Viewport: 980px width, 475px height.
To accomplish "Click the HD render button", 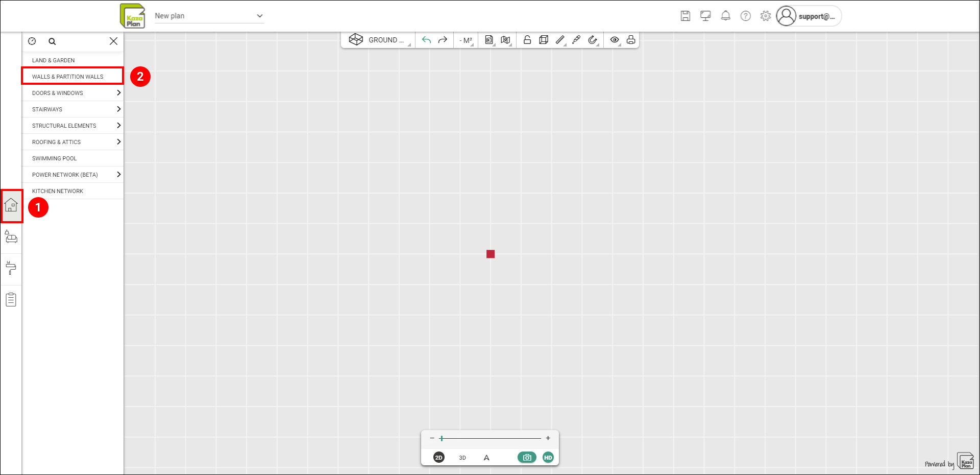I will [x=548, y=457].
